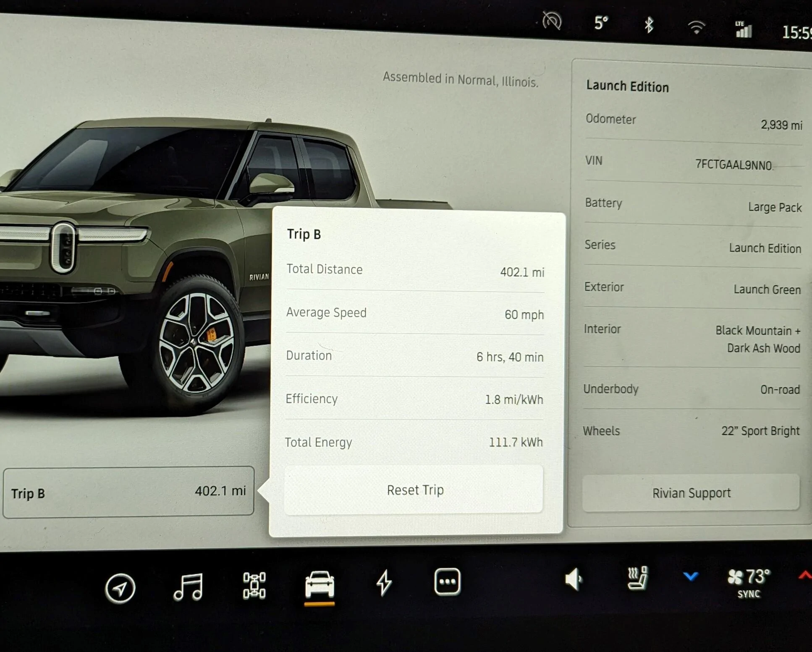Tap the VIN number value
Image resolution: width=812 pixels, height=652 pixels.
tap(733, 164)
